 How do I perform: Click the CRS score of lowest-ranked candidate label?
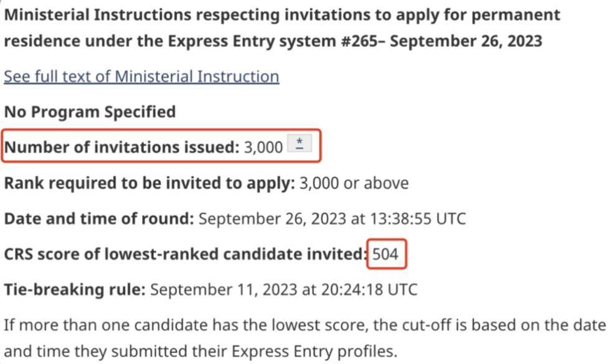[186, 254]
